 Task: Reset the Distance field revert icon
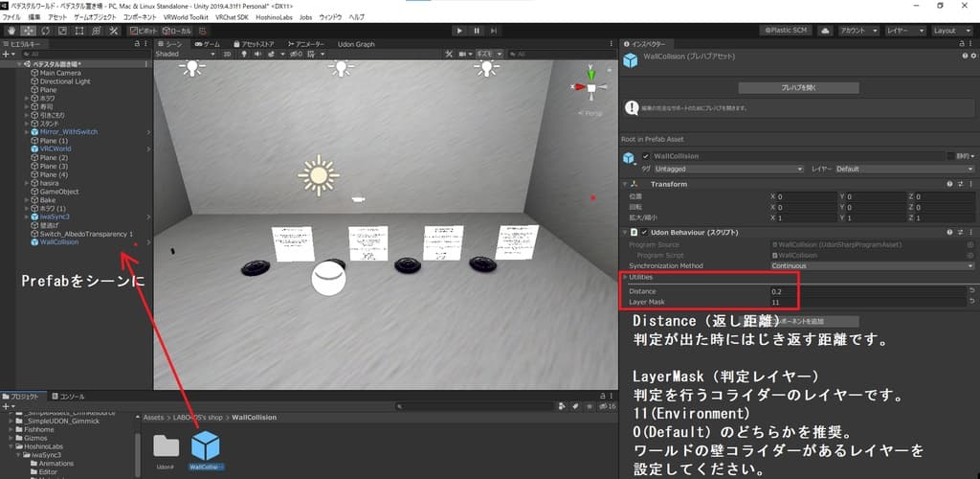click(x=970, y=291)
